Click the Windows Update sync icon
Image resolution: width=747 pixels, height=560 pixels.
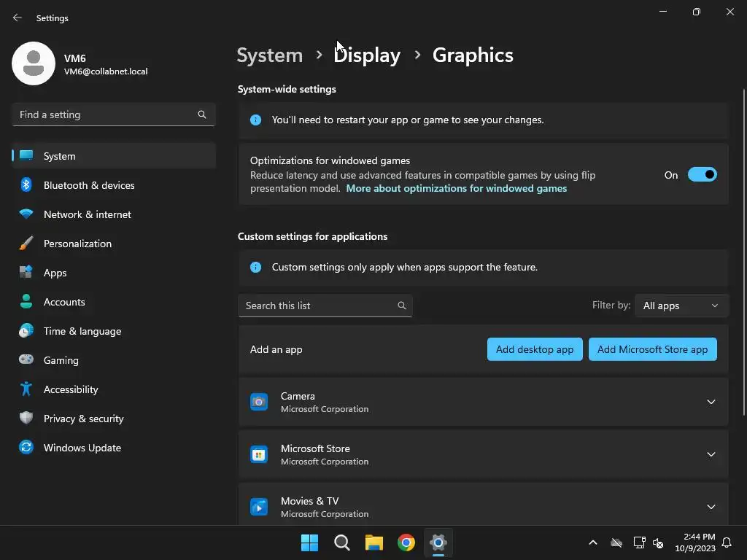26,447
